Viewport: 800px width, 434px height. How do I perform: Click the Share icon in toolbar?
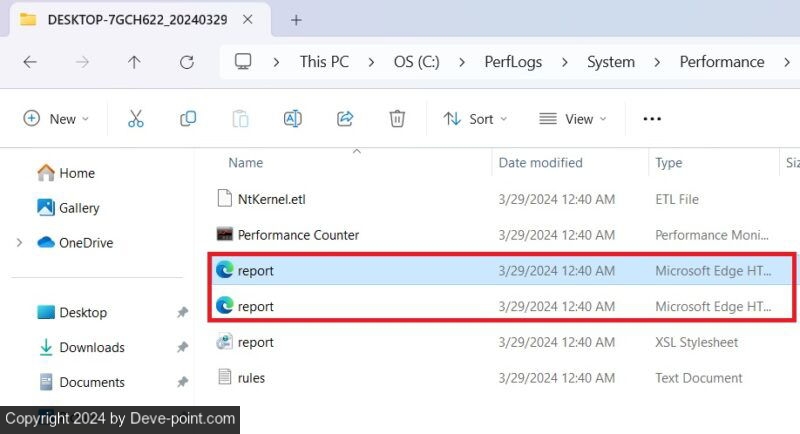[345, 119]
